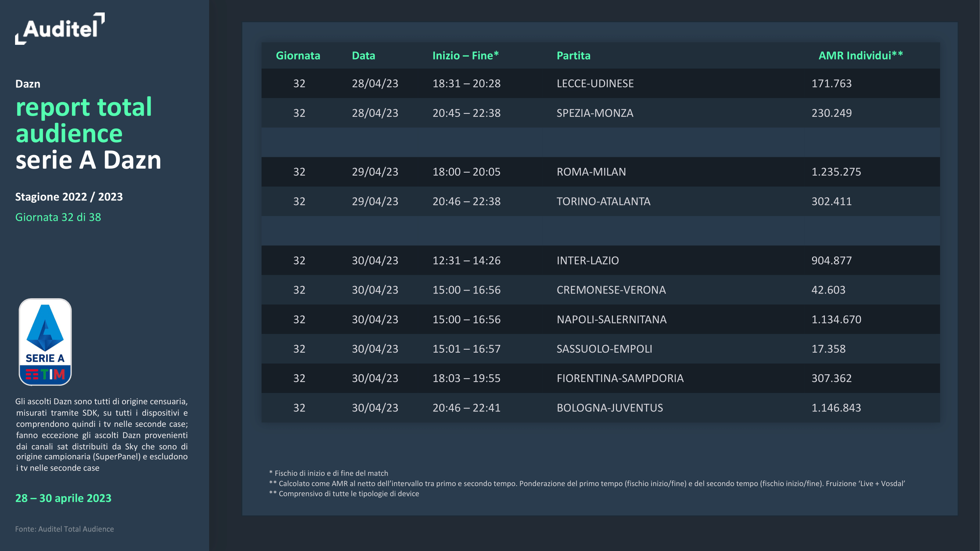Image resolution: width=980 pixels, height=551 pixels.
Task: Click the date in the INTER-LAZIO row
Action: pos(375,260)
